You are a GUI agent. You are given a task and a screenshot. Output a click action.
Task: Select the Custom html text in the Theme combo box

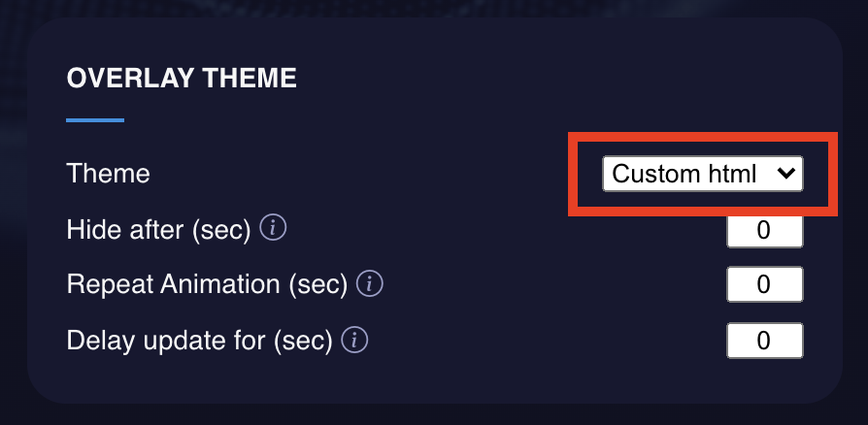[684, 174]
